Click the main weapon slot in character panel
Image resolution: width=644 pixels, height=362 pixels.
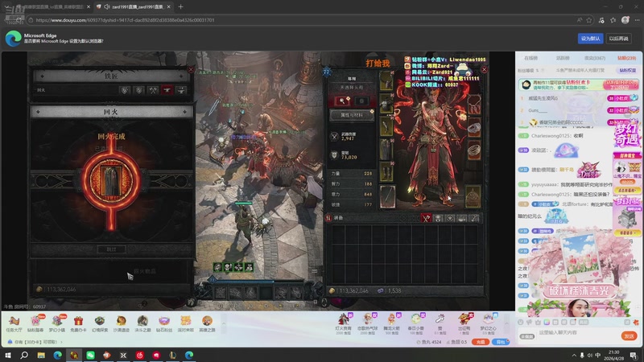tap(388, 197)
